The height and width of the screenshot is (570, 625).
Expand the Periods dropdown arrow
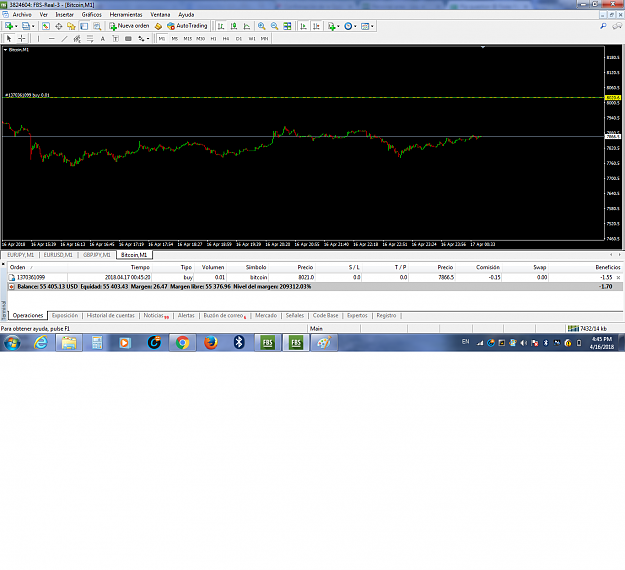pyautogui.click(x=355, y=26)
